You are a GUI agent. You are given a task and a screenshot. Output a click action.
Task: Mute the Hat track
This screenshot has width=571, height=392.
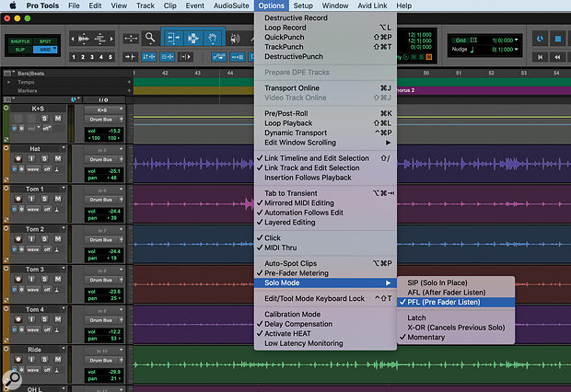pos(57,158)
